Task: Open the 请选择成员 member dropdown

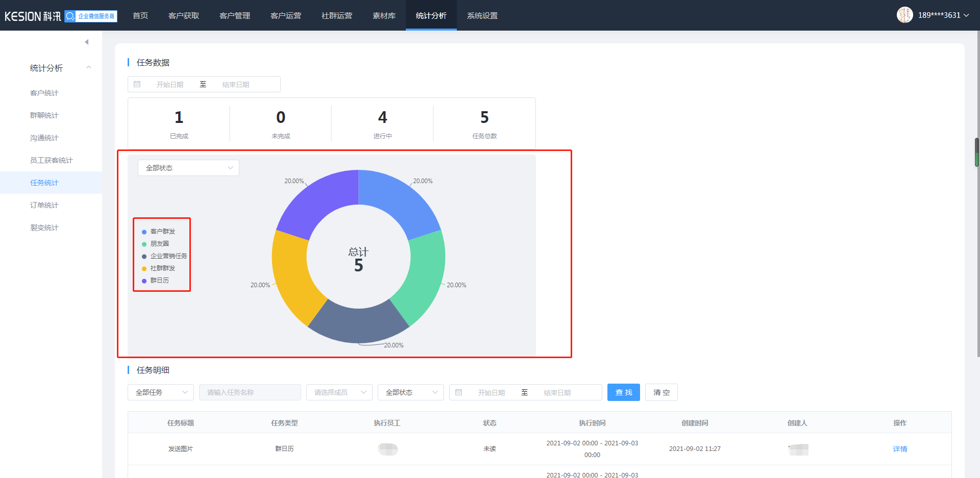Action: (339, 392)
